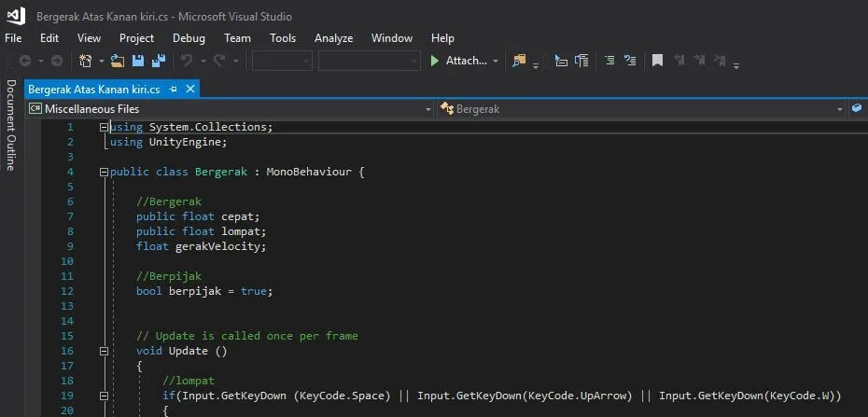Click the Clear All Bookmarks icon
868x417 pixels.
pyautogui.click(x=719, y=61)
